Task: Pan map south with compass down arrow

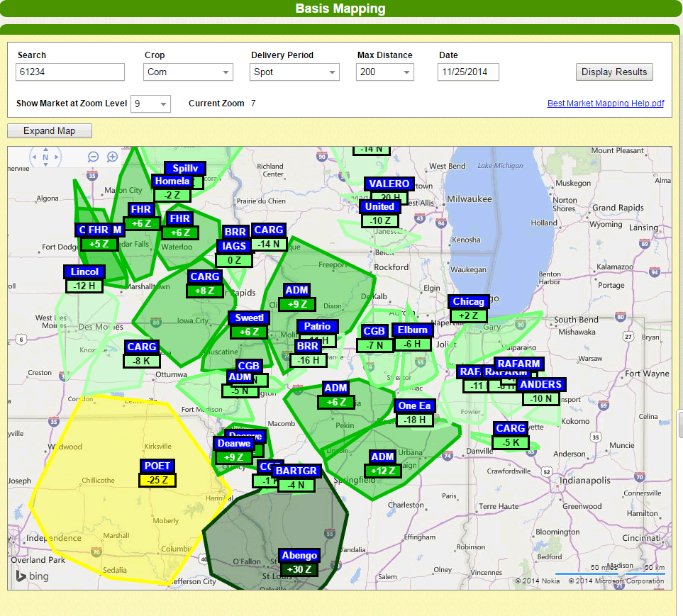Action: click(x=45, y=164)
